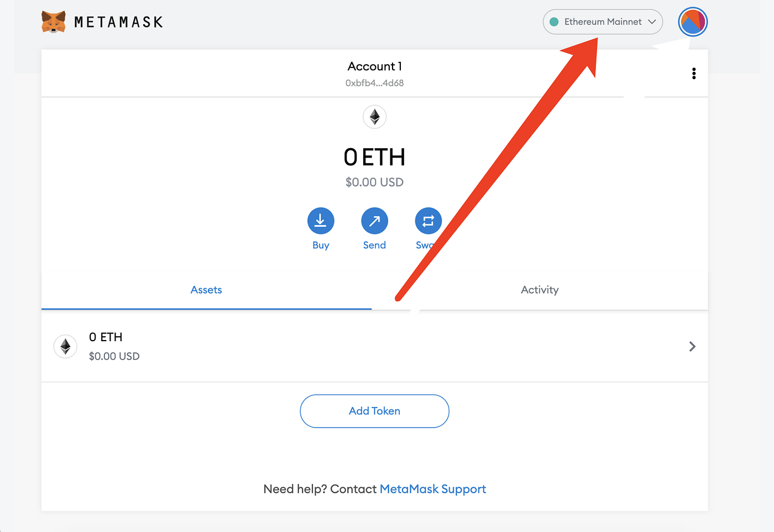Image resolution: width=774 pixels, height=532 pixels.
Task: Open the three-dot account options menu
Action: pyautogui.click(x=694, y=74)
